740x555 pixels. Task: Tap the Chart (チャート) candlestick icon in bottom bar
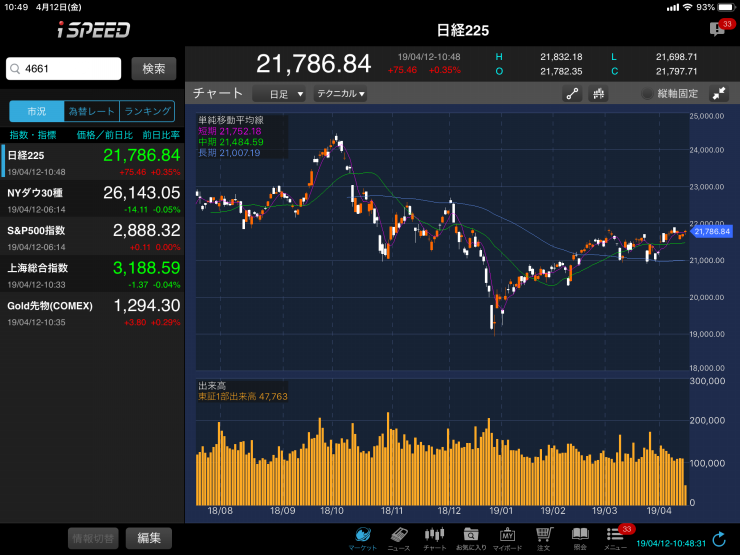[434, 536]
